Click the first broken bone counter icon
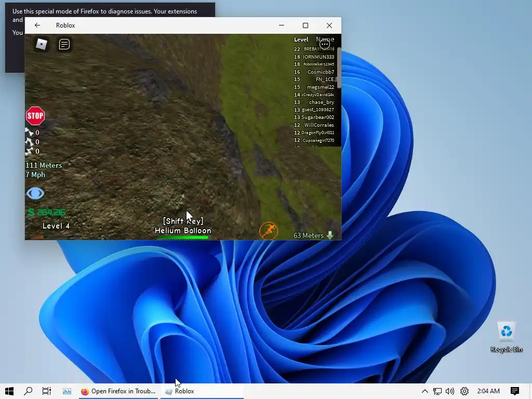This screenshot has height=399, width=532. 29,132
